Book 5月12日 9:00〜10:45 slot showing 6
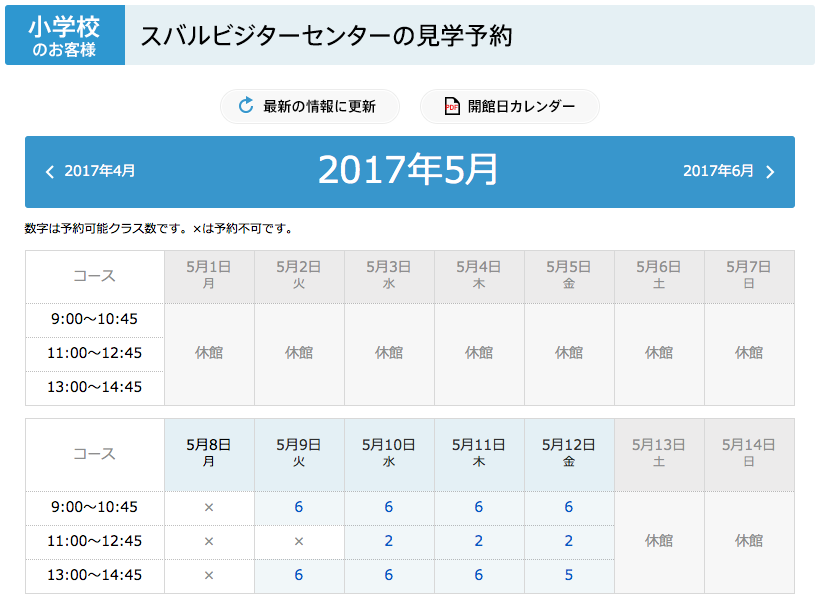This screenshot has width=835, height=605. click(x=569, y=507)
